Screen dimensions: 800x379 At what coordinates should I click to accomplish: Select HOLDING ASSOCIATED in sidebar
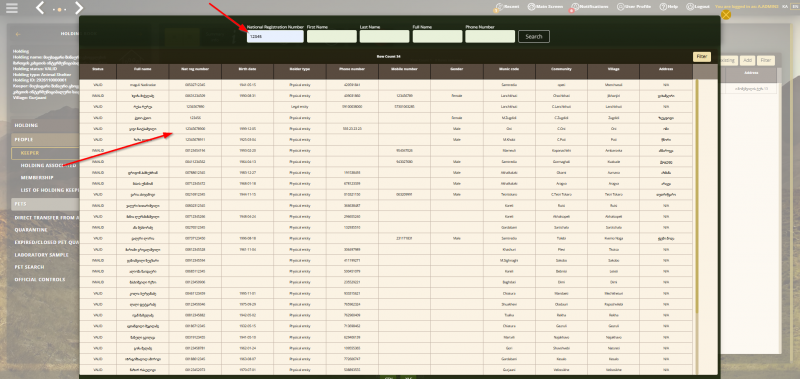(x=48, y=165)
